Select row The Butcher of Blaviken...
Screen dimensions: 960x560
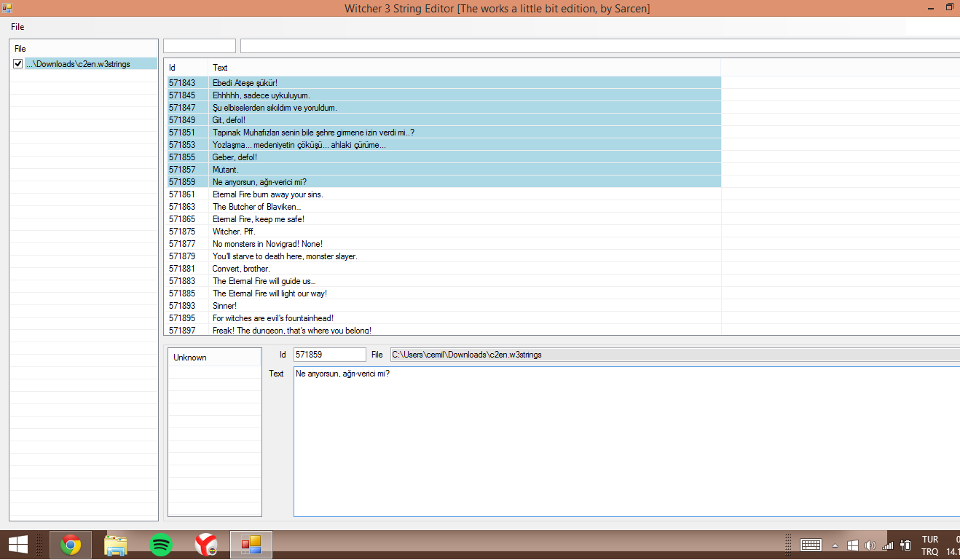pos(444,207)
